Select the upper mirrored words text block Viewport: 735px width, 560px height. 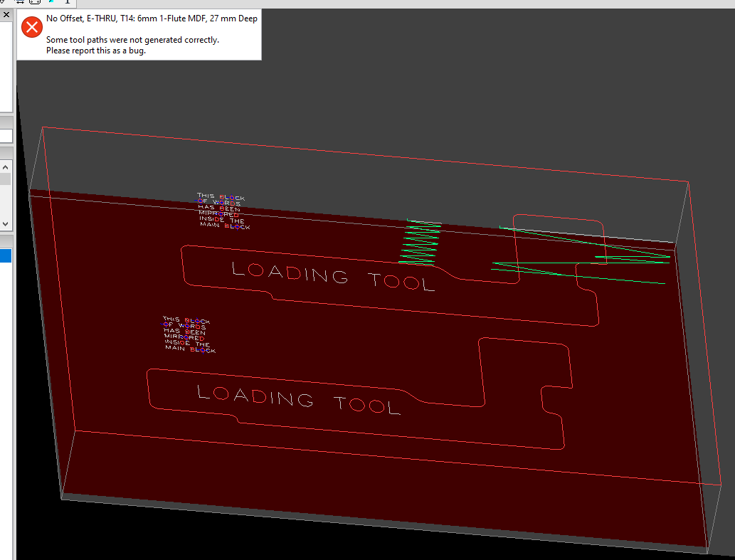(x=223, y=211)
